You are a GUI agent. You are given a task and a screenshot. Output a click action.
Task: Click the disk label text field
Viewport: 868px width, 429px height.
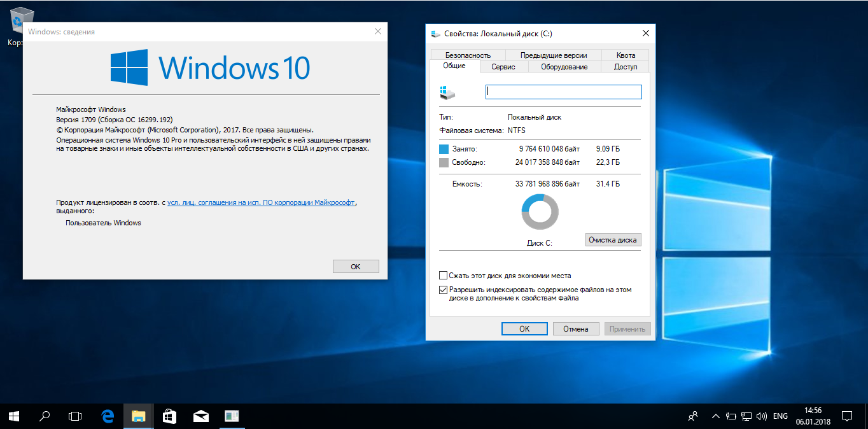[564, 92]
